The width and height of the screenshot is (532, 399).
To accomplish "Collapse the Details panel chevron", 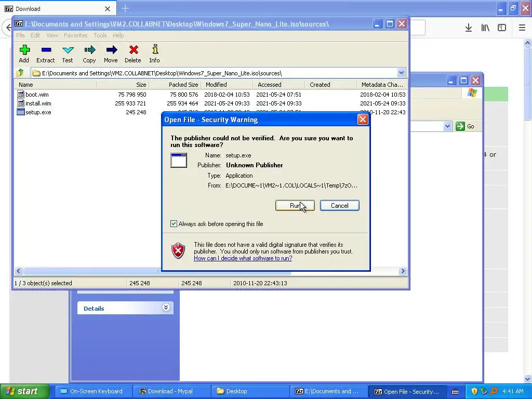I will [166, 308].
